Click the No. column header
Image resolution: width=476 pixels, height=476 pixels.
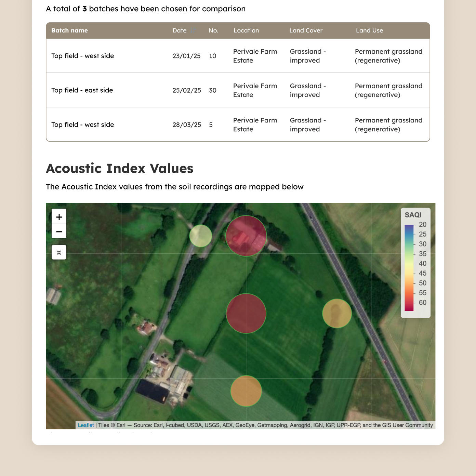[213, 30]
